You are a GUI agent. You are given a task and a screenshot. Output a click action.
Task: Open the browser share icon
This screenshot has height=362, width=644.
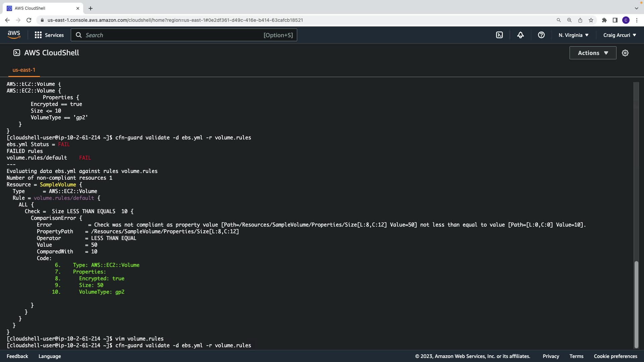580,20
